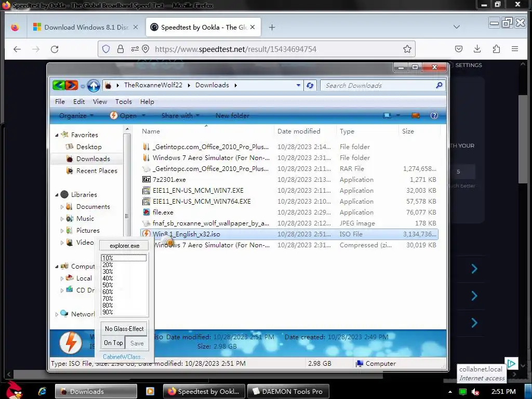Launch Internet Explorer from taskbar
Screen dimensions: 532x399
pyautogui.click(x=42, y=391)
